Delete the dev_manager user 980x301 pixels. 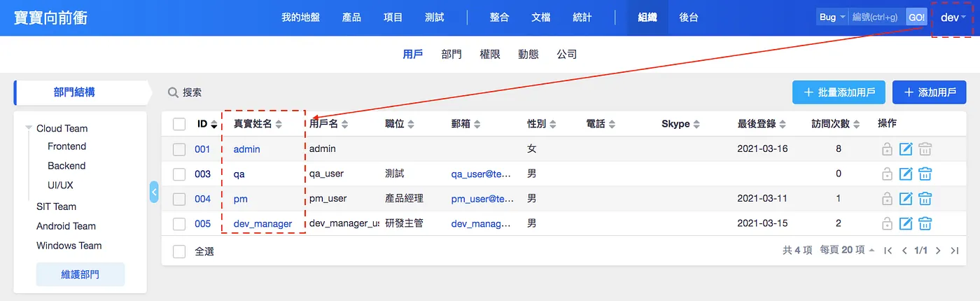pos(925,224)
